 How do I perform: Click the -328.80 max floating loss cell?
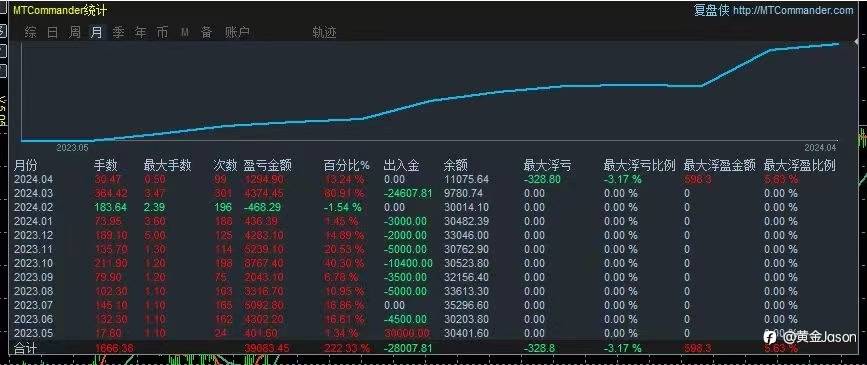[x=542, y=179]
